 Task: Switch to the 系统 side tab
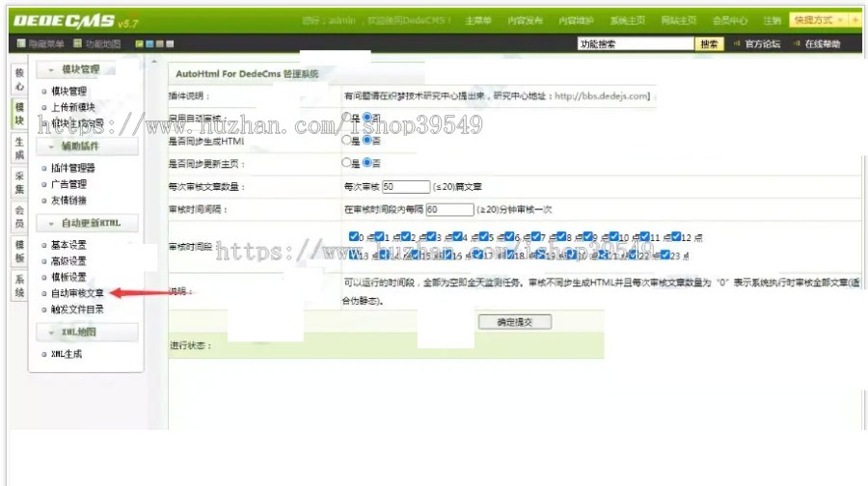point(19,285)
